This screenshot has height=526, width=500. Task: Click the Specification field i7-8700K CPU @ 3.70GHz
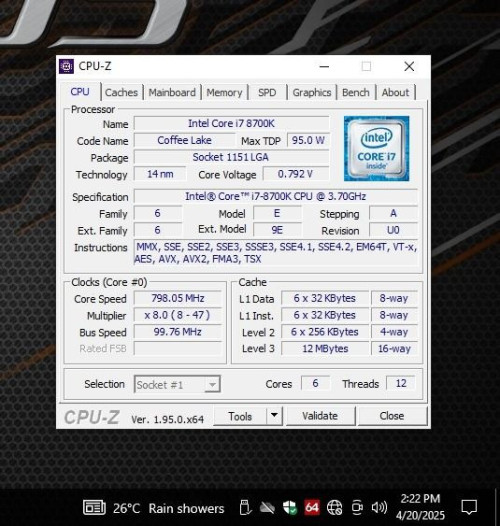tap(276, 196)
